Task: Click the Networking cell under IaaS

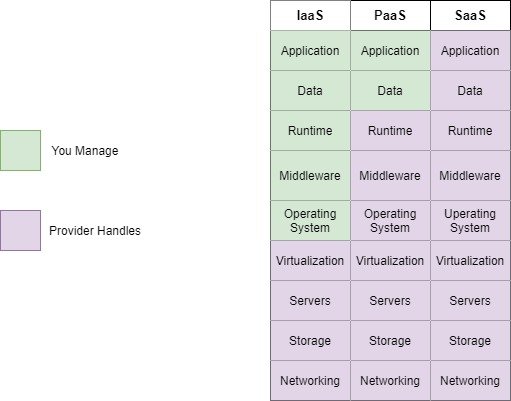Action: coord(310,381)
